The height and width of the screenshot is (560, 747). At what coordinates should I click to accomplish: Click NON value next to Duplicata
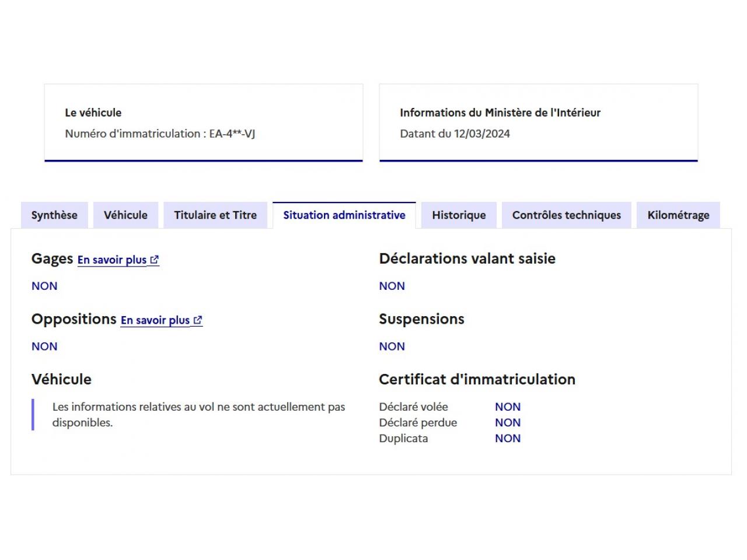[x=508, y=438]
